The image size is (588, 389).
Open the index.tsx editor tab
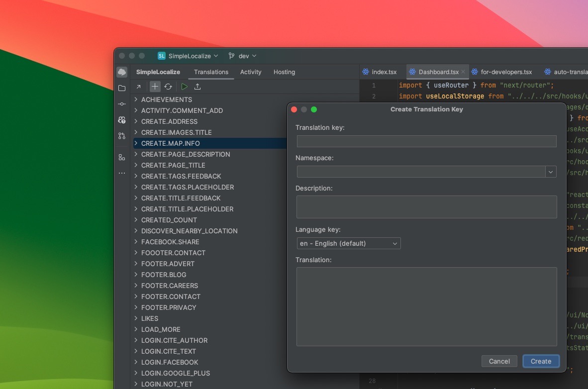(x=380, y=72)
